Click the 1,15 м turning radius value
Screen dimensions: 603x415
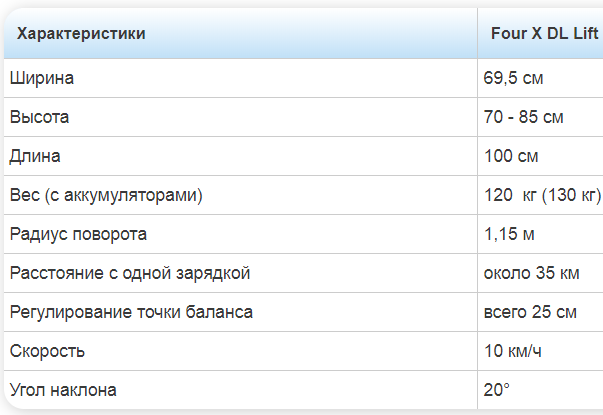(509, 234)
